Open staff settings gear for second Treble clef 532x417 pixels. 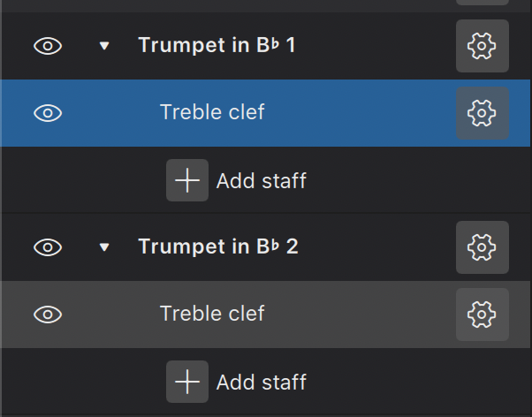482,314
